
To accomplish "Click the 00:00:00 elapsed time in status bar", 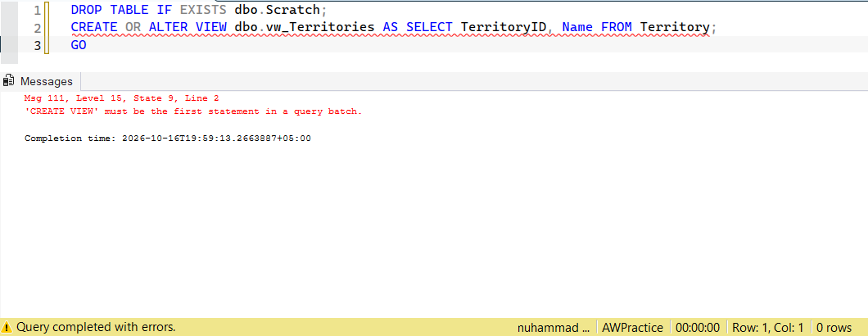I will [x=698, y=327].
